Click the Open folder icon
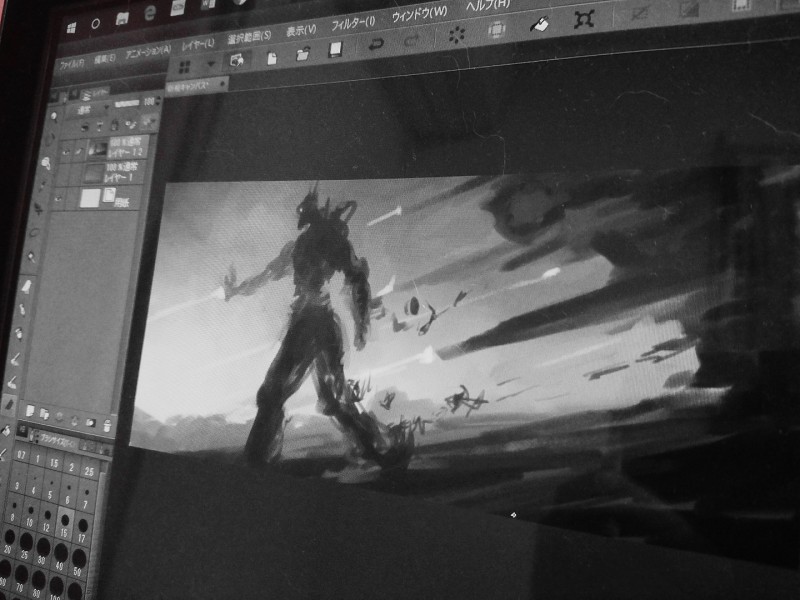This screenshot has height=600, width=800. tap(303, 54)
